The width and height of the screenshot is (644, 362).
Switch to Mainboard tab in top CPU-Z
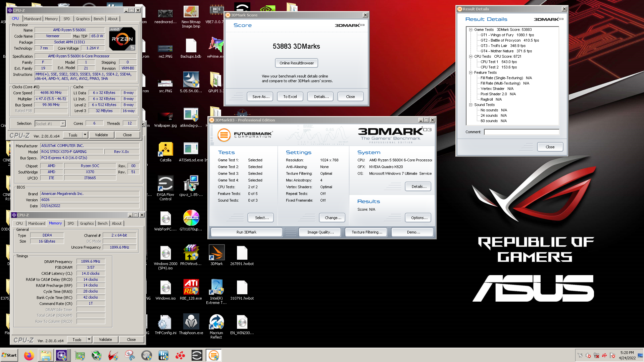pyautogui.click(x=33, y=19)
